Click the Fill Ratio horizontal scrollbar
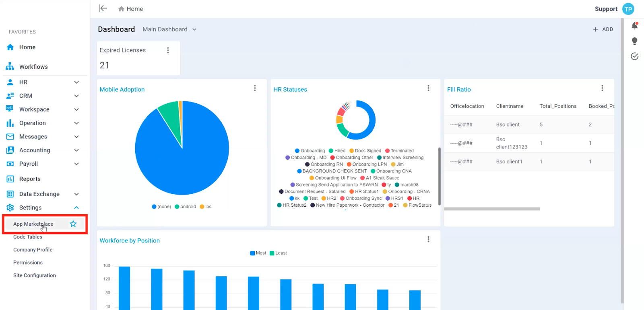Viewport: 644px width, 310px height. click(492, 209)
